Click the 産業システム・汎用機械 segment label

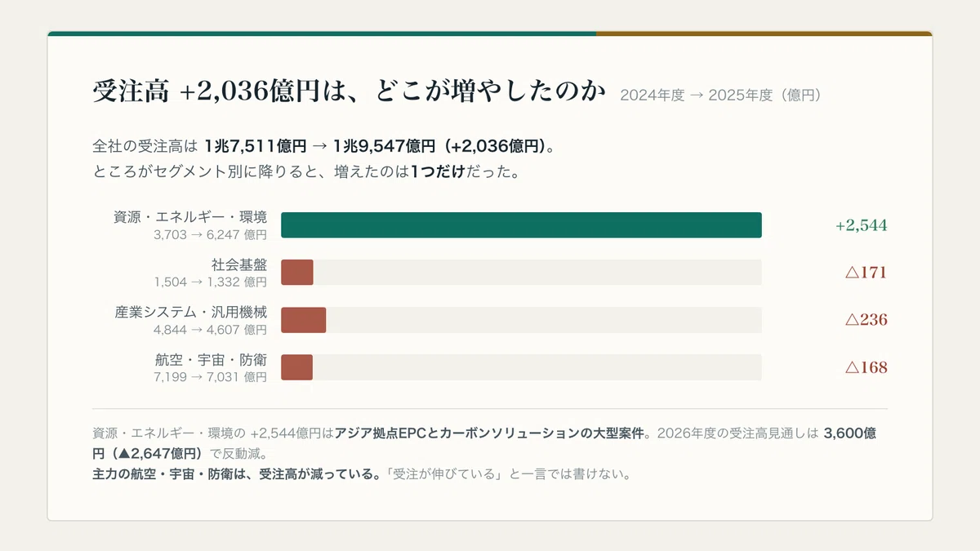point(190,312)
